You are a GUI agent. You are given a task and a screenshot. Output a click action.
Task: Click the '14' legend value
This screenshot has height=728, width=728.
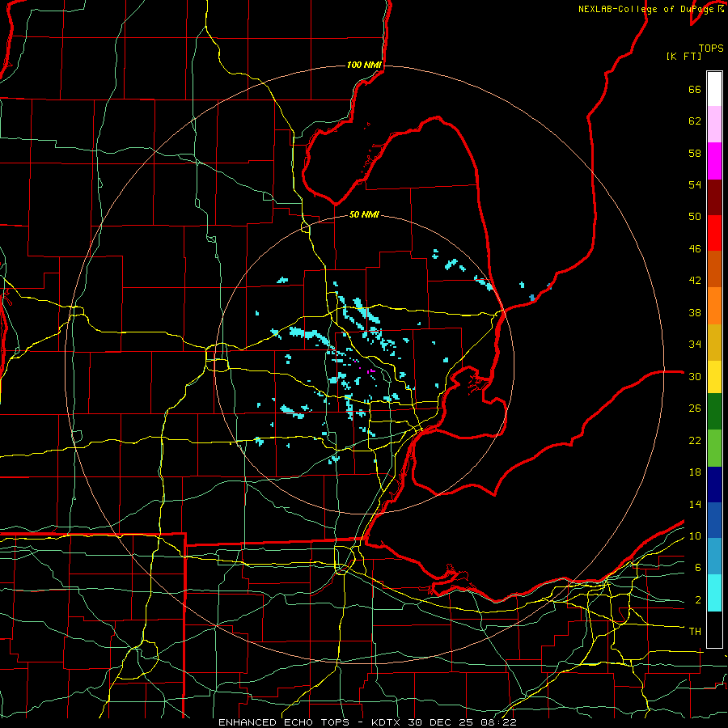pos(695,504)
